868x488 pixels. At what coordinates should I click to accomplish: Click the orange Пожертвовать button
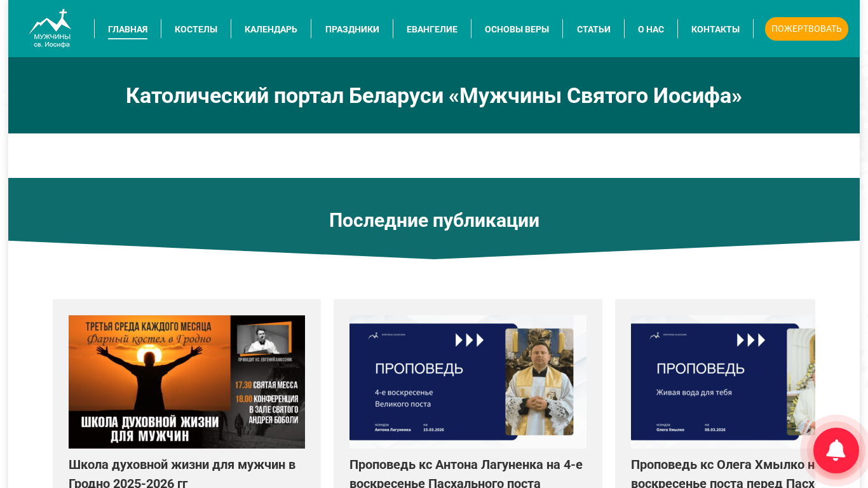pos(806,29)
